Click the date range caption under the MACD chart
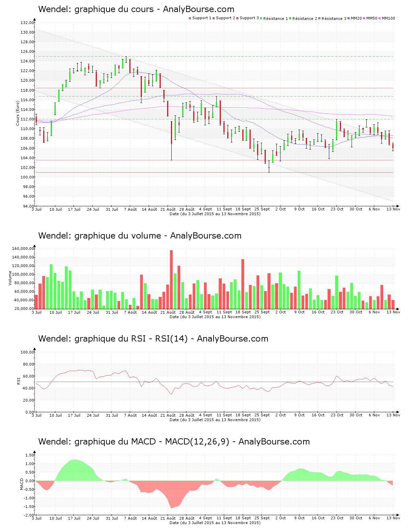Viewport: 412px width, 532px height. click(x=215, y=523)
